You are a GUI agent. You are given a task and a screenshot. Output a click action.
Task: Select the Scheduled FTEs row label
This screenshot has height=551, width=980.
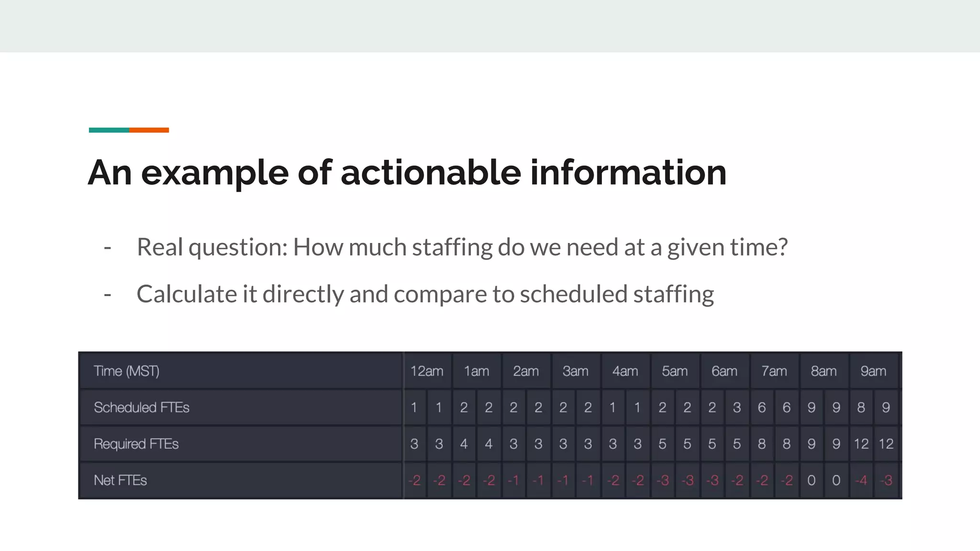[x=142, y=408]
